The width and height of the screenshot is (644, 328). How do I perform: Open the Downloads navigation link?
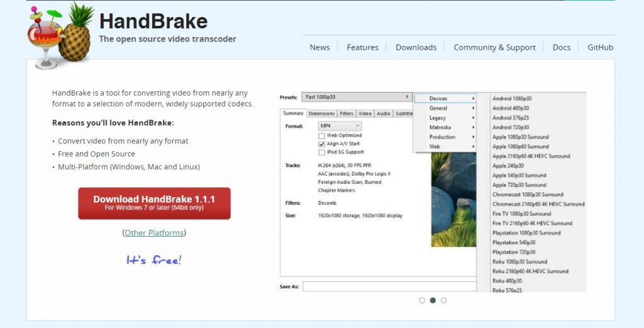(x=416, y=47)
